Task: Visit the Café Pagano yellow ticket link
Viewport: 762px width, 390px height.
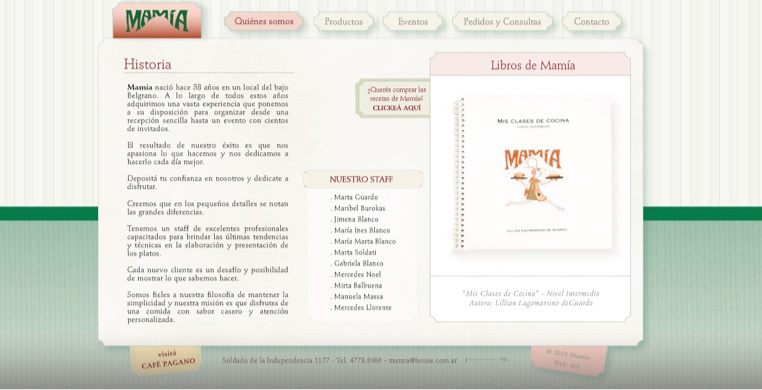Action: (167, 359)
